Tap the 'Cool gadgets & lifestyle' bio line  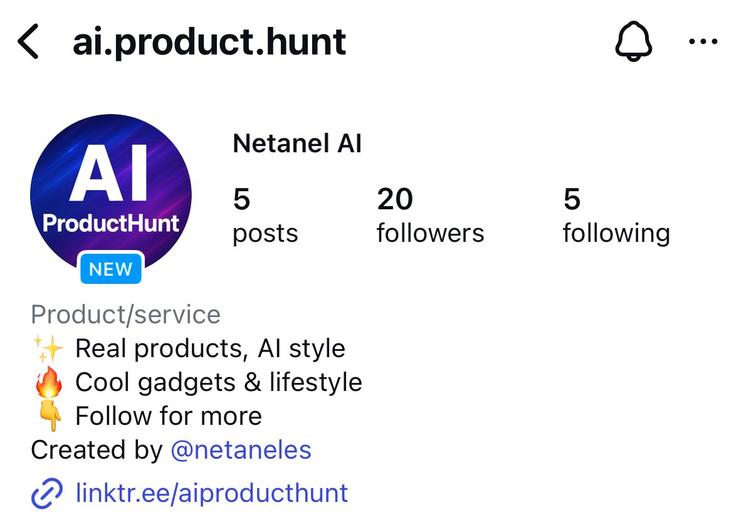click(x=219, y=382)
